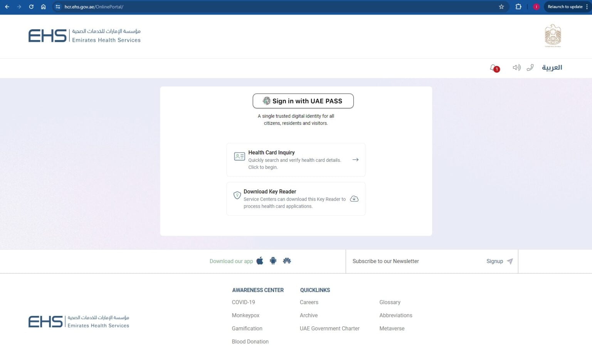Open the Signup newsletter link
592x364 pixels.
pos(494,261)
